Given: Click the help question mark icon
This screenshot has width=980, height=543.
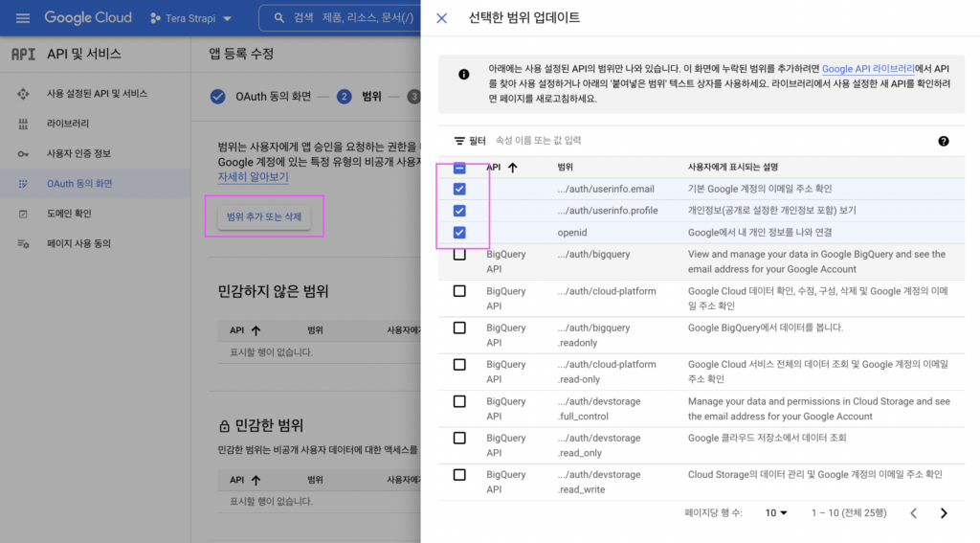Looking at the screenshot, I should [943, 141].
